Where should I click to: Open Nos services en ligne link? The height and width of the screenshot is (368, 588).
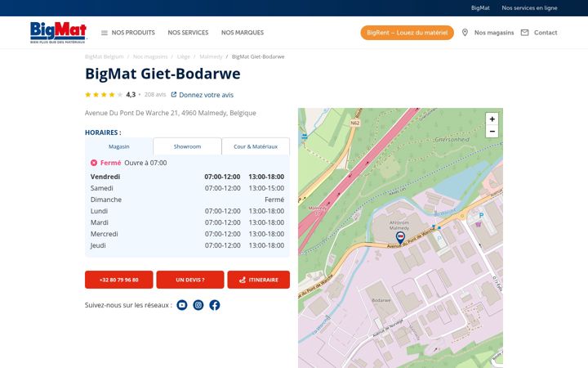click(529, 8)
